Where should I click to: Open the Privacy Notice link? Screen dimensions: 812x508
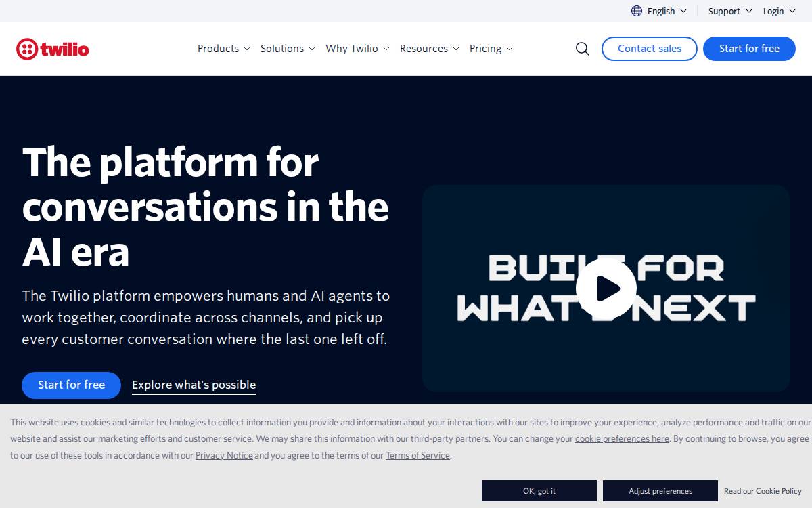tap(224, 456)
